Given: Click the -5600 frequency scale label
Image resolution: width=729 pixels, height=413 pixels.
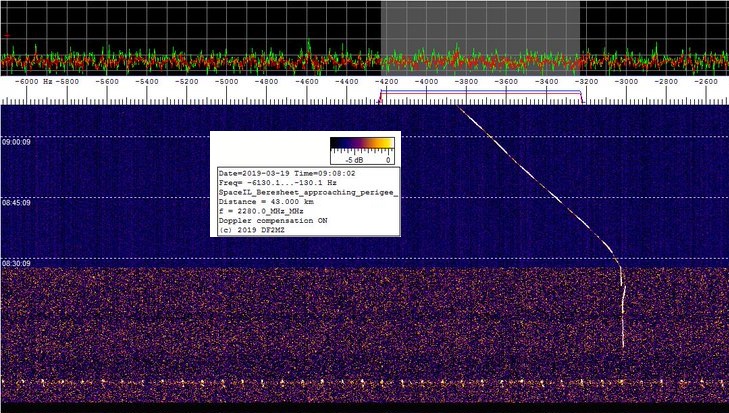Looking at the screenshot, I should click(x=107, y=81).
